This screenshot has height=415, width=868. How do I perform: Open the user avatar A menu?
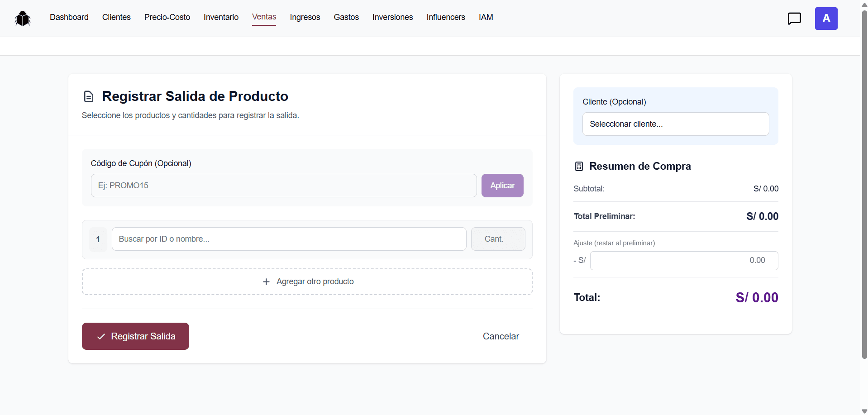coord(826,19)
